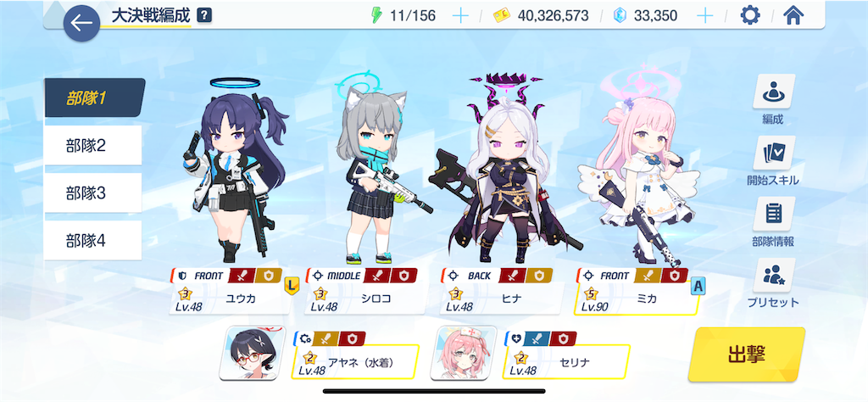Open the プリセット preset icon

[x=774, y=275]
